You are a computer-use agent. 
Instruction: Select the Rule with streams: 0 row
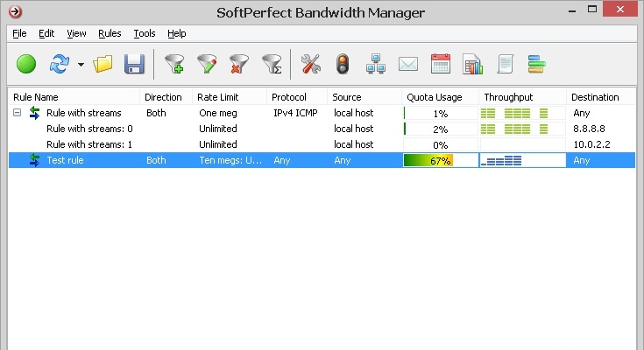pos(322,129)
